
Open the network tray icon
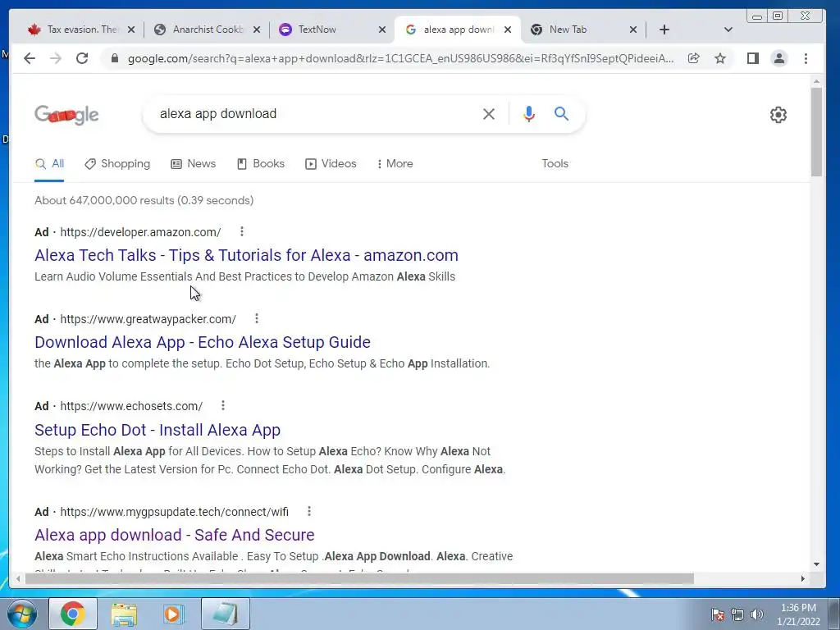click(737, 614)
